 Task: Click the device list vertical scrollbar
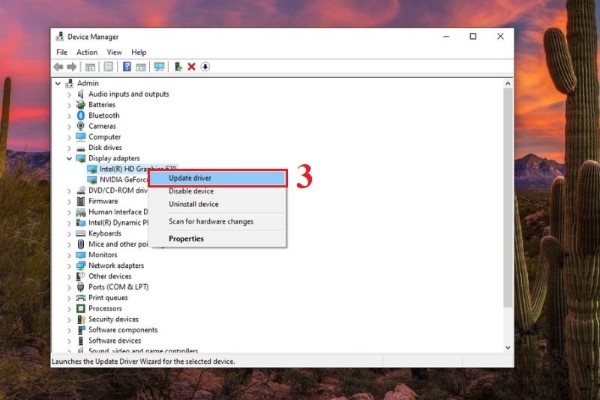point(507,216)
